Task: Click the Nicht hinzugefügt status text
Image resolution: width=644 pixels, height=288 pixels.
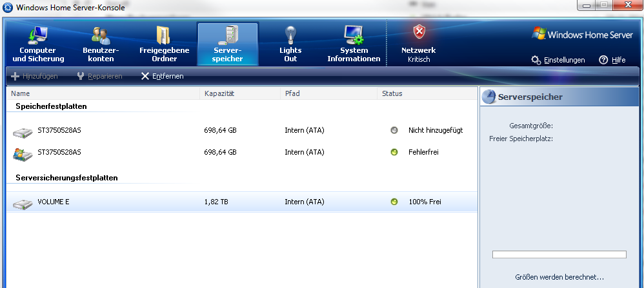Action: click(x=436, y=130)
